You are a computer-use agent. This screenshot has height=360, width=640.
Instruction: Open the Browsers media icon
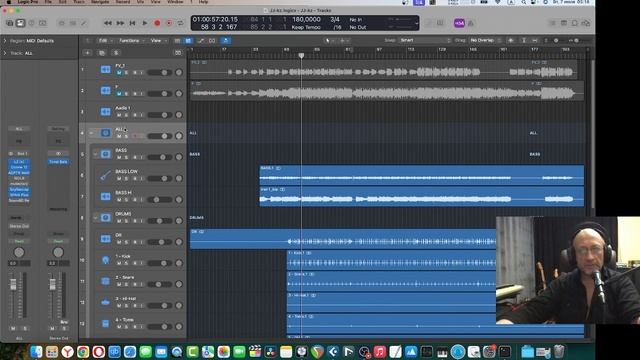pos(586,23)
